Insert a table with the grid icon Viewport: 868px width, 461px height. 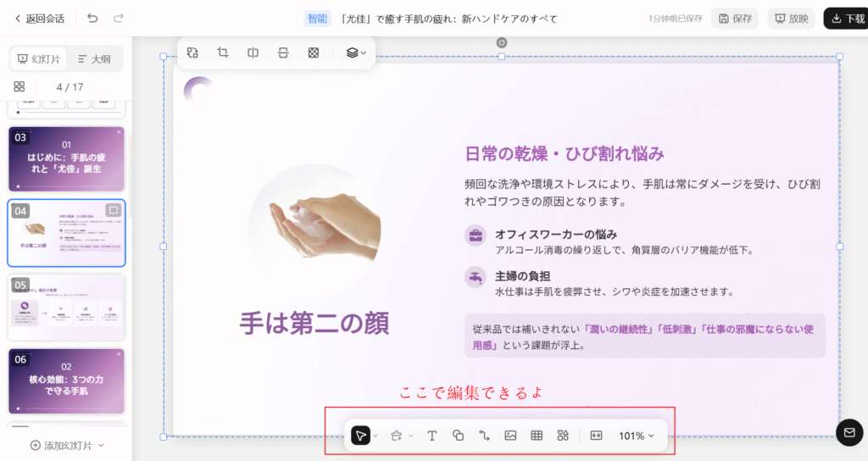click(x=537, y=436)
